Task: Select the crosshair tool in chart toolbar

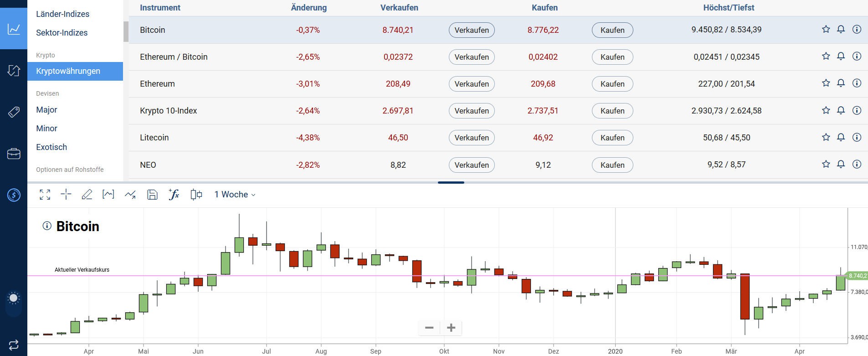Action: [x=66, y=195]
